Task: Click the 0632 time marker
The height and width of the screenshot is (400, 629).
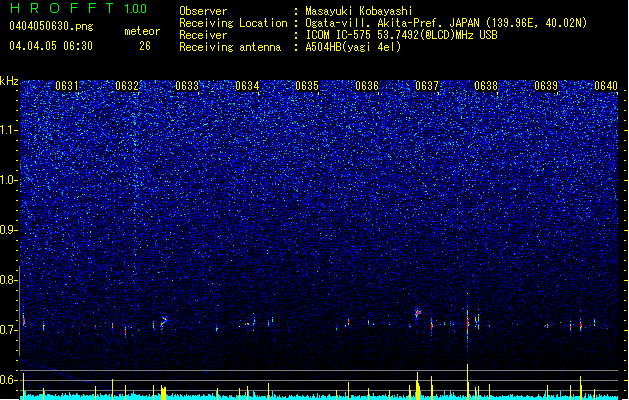Action: point(127,86)
